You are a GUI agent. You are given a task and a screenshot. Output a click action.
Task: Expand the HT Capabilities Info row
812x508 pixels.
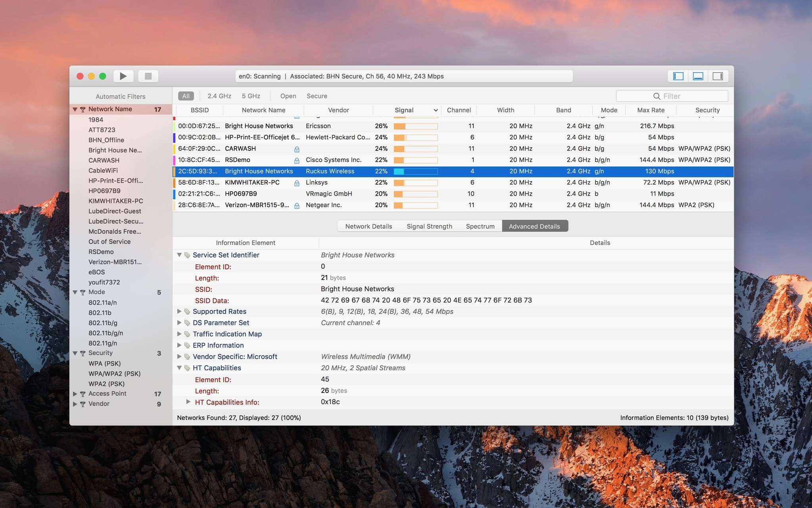(188, 402)
